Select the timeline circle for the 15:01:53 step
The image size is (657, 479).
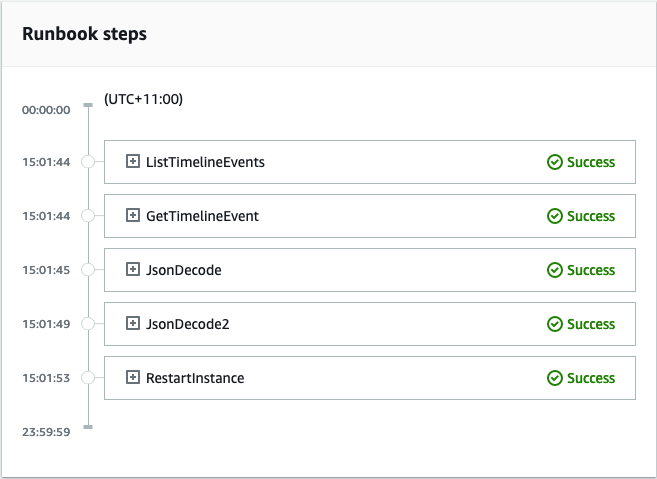click(88, 378)
